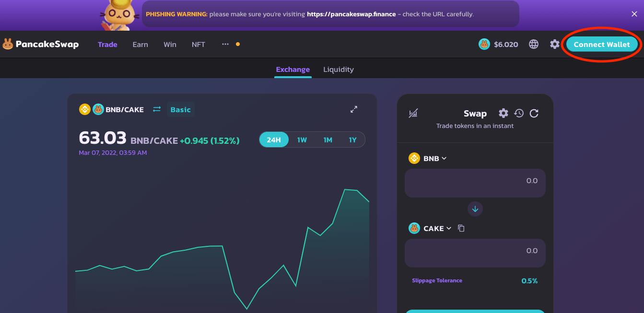Click the +0.945 (1.52%) price change
This screenshot has height=313, width=644.
coord(210,140)
